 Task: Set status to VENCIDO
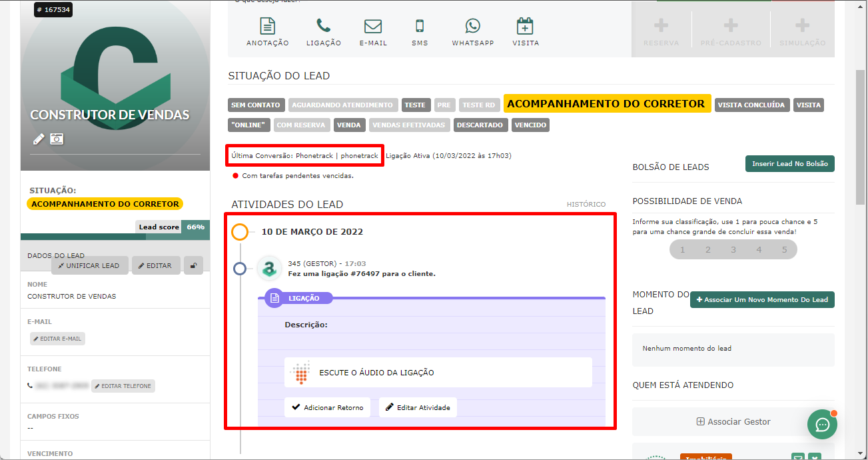click(531, 125)
